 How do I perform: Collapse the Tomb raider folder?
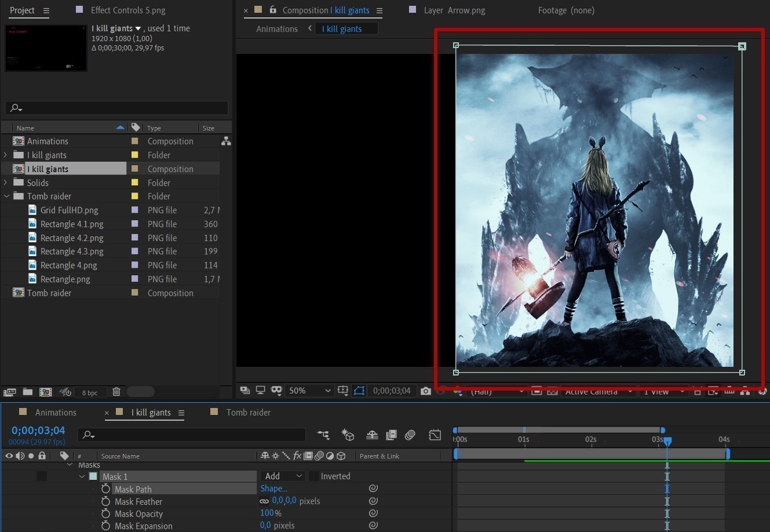6,196
